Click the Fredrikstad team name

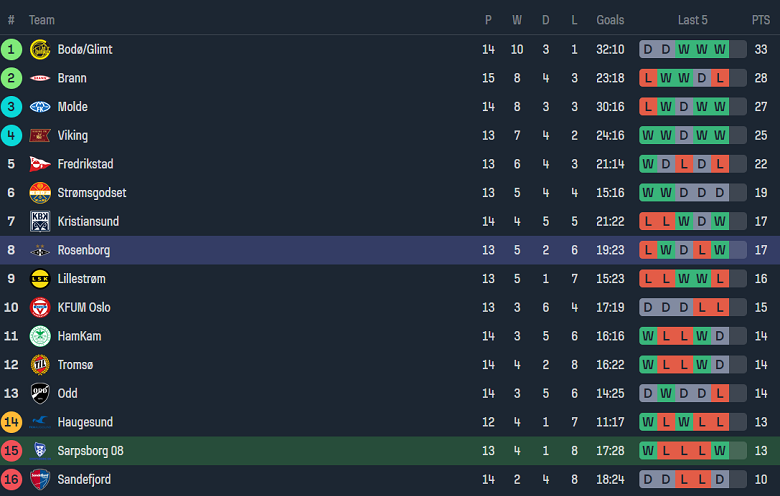click(92, 164)
